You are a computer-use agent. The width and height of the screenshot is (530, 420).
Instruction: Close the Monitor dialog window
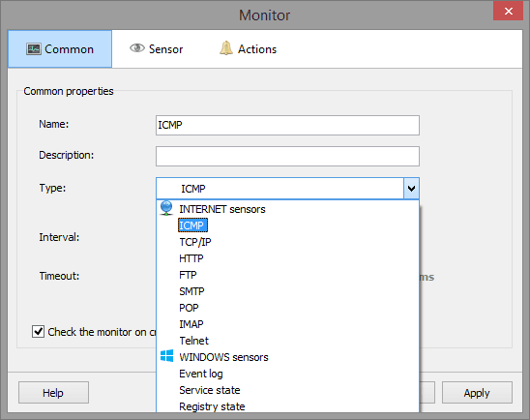[508, 12]
